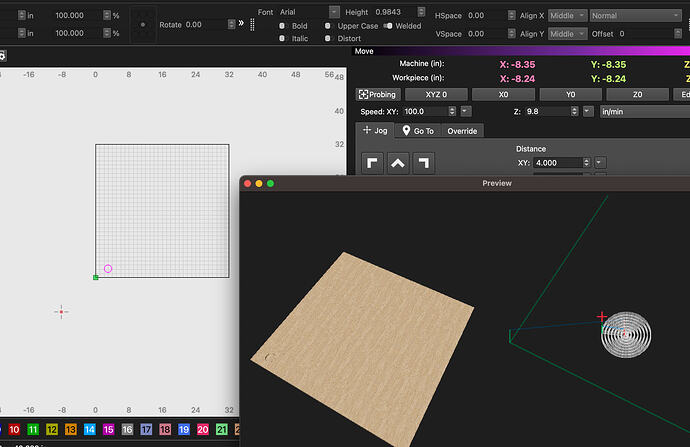Click the green origin square on canvas
This screenshot has height=447, width=690.
(x=95, y=277)
